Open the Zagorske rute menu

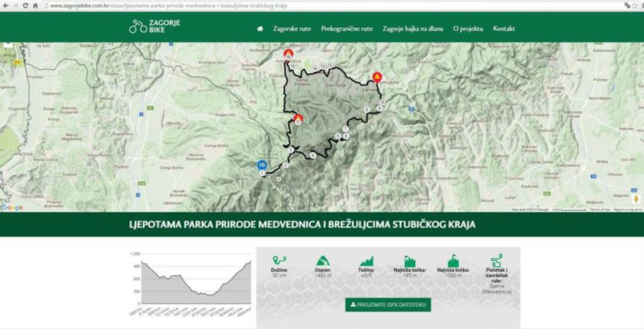(x=292, y=29)
